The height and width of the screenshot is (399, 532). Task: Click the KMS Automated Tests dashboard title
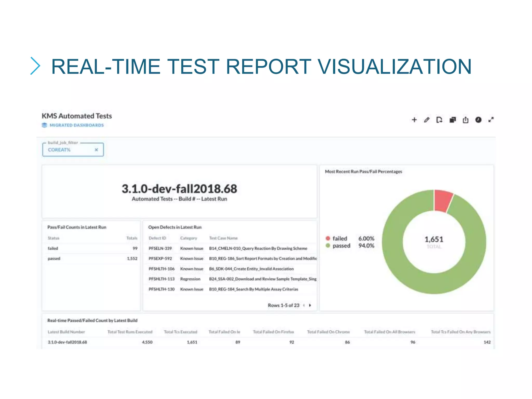pyautogui.click(x=77, y=116)
